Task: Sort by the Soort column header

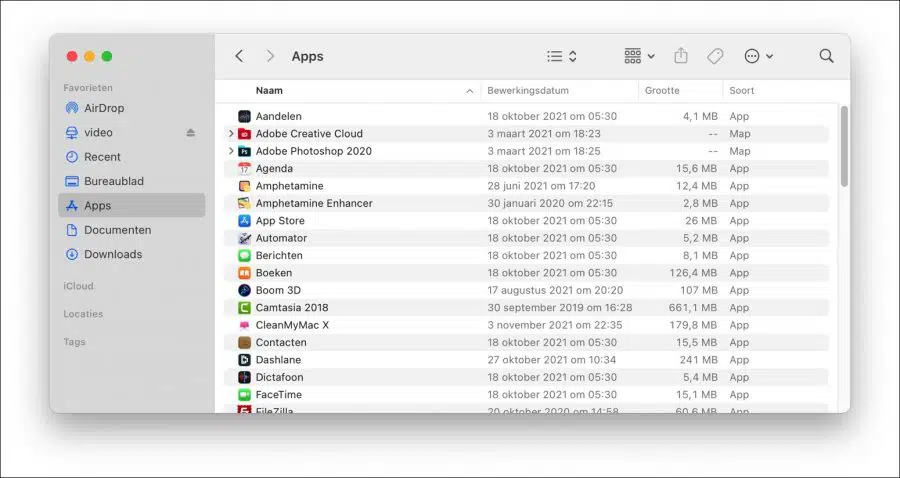Action: coord(742,91)
